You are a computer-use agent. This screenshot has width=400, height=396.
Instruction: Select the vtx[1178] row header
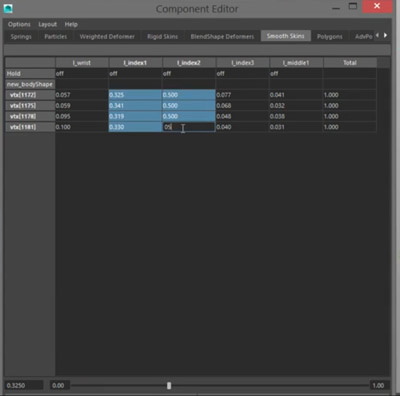click(30, 116)
